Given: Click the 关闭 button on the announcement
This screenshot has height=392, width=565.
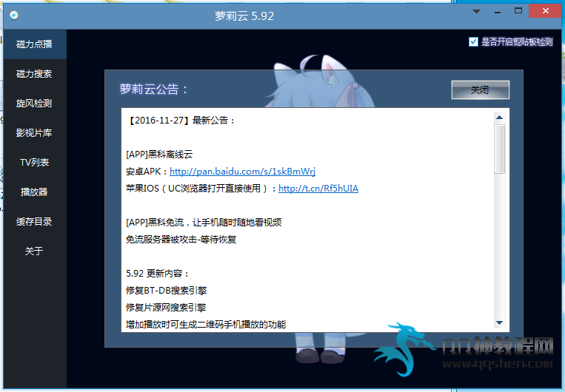Looking at the screenshot, I should click(480, 89).
